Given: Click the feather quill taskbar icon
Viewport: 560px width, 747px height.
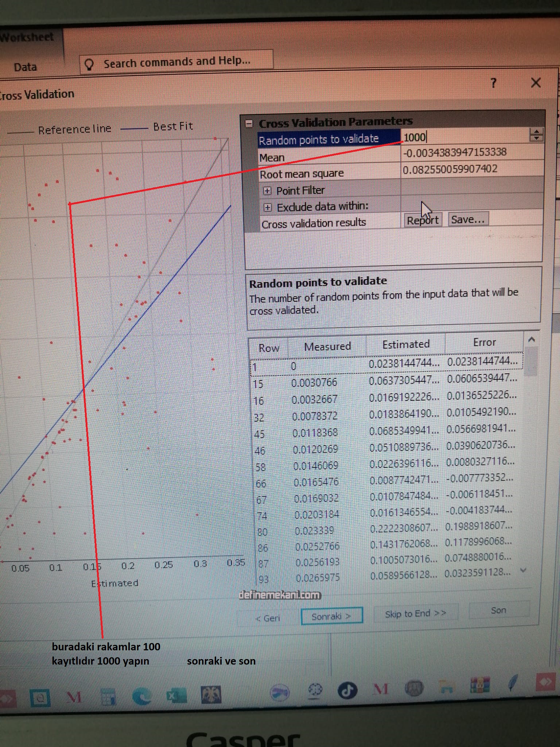Looking at the screenshot, I should [x=512, y=682].
